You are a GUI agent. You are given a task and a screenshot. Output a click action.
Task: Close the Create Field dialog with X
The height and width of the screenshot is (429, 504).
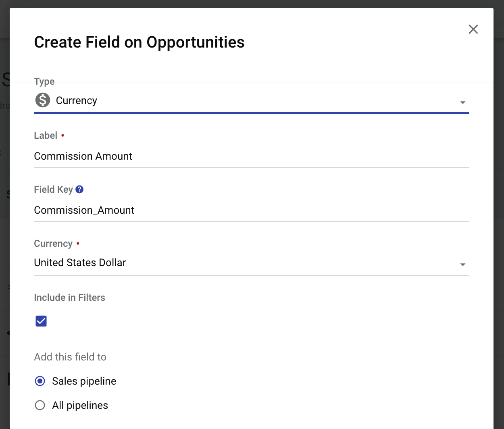(473, 29)
